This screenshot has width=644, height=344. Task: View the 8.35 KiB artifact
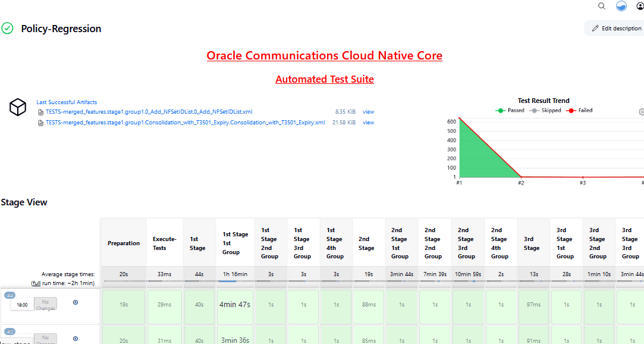click(369, 112)
